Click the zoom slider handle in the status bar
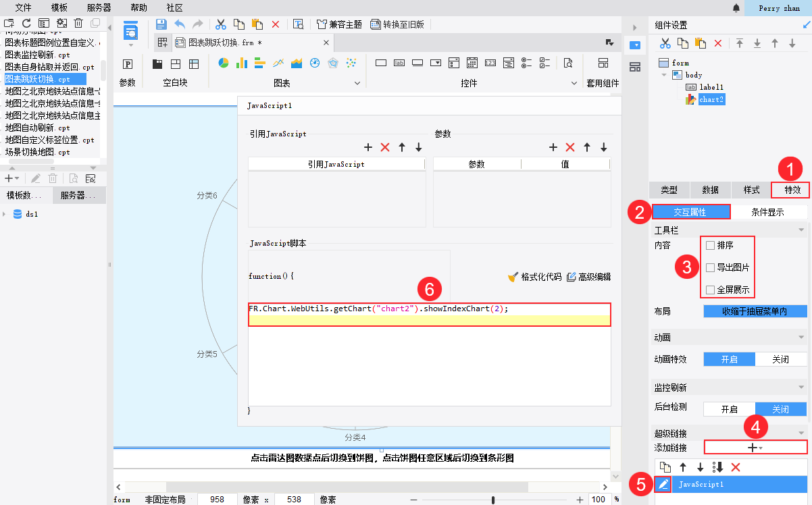Viewport: 812px width, 505px height. click(x=493, y=500)
